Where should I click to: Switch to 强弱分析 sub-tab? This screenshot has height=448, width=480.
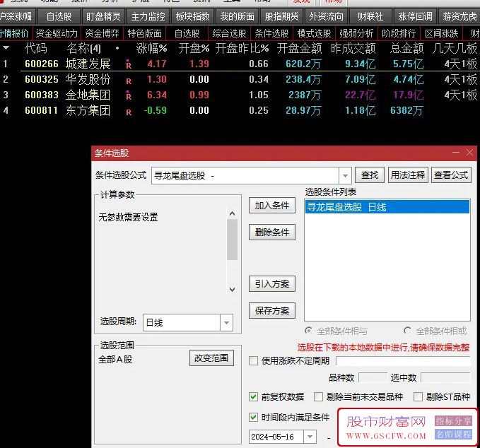[x=356, y=33]
